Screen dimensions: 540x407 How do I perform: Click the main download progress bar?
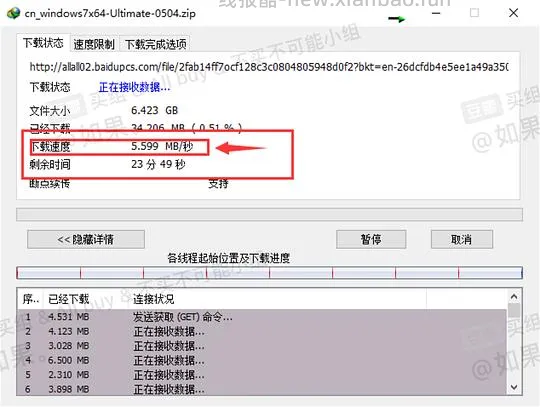coord(269,215)
